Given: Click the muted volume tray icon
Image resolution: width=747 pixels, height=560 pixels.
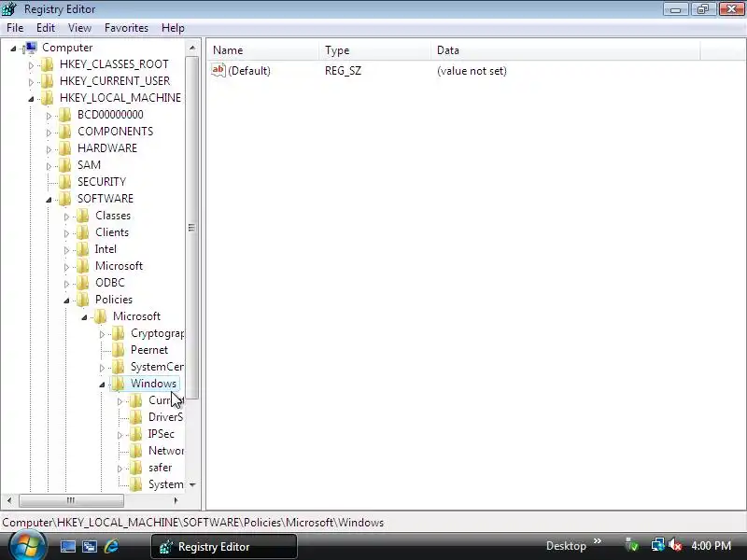Looking at the screenshot, I should coord(675,545).
